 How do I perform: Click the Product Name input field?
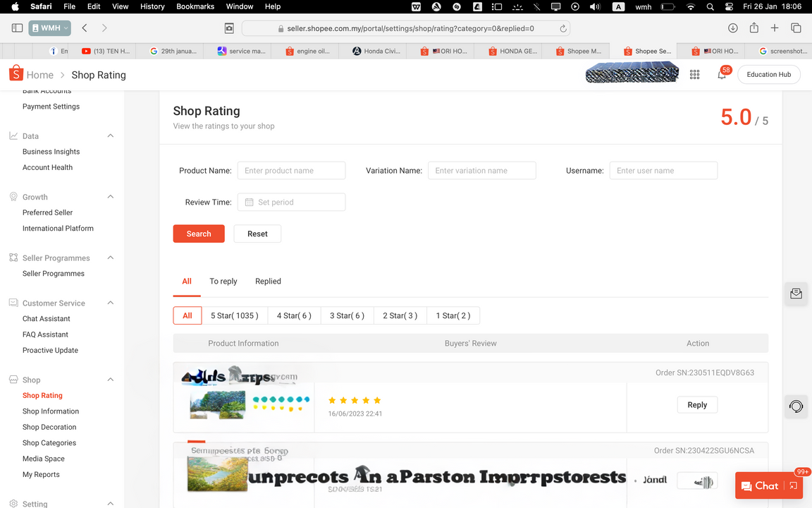(291, 171)
